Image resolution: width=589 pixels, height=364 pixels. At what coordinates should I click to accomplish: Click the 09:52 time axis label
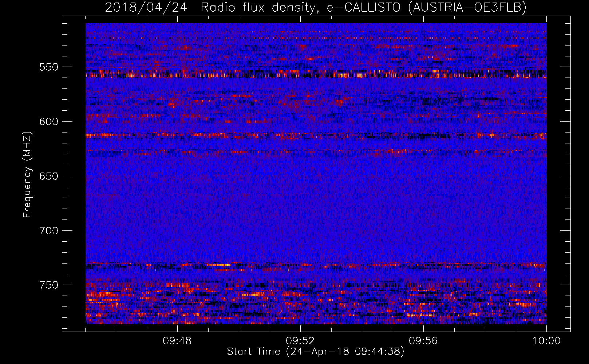pyautogui.click(x=300, y=341)
